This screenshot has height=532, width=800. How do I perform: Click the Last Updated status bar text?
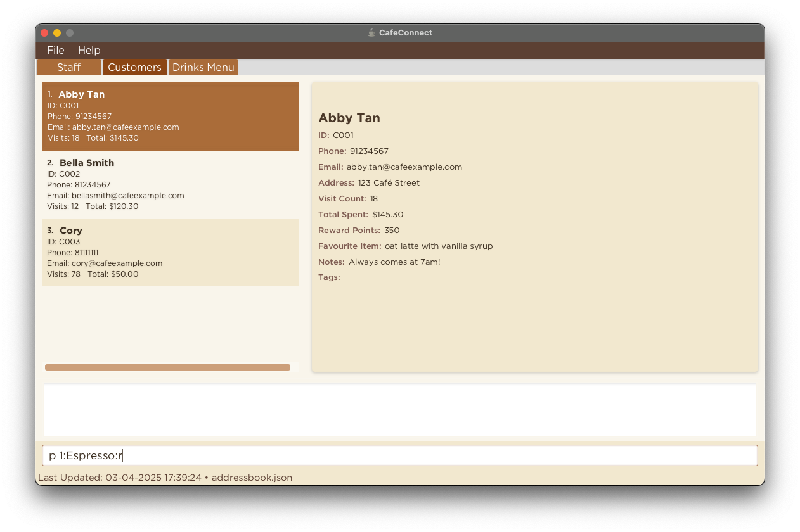click(x=165, y=478)
